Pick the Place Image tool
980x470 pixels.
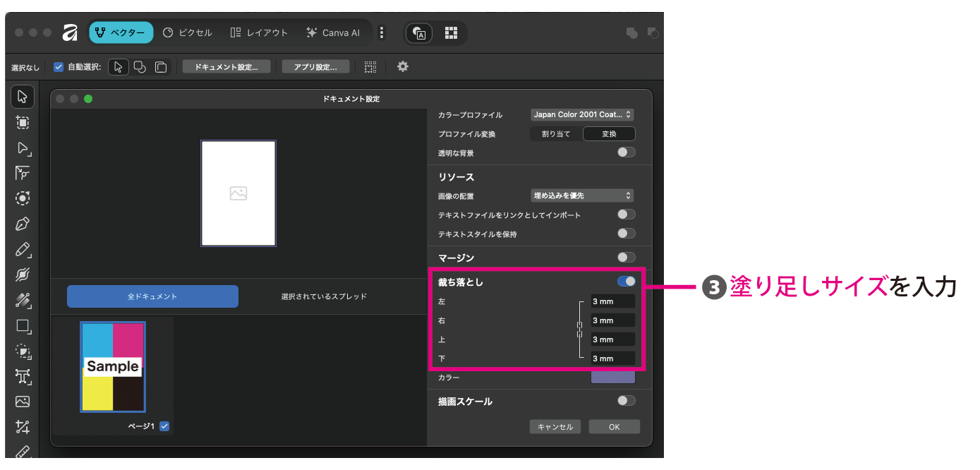[23, 402]
